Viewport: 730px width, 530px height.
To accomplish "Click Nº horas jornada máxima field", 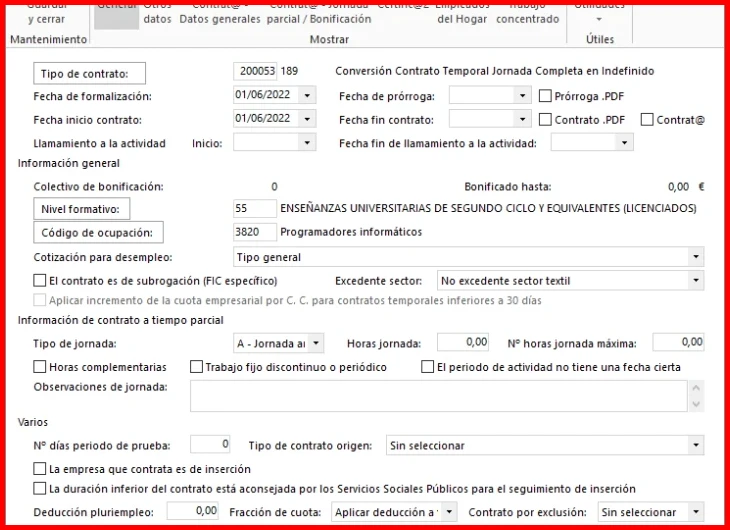I will (678, 342).
